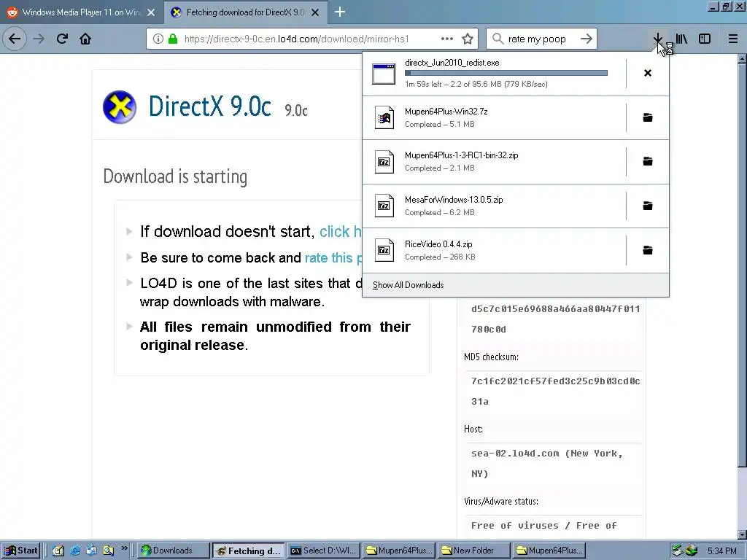This screenshot has width=747, height=560.
Task: Click the sea-02.lo4d.com host text
Action: tap(547, 463)
